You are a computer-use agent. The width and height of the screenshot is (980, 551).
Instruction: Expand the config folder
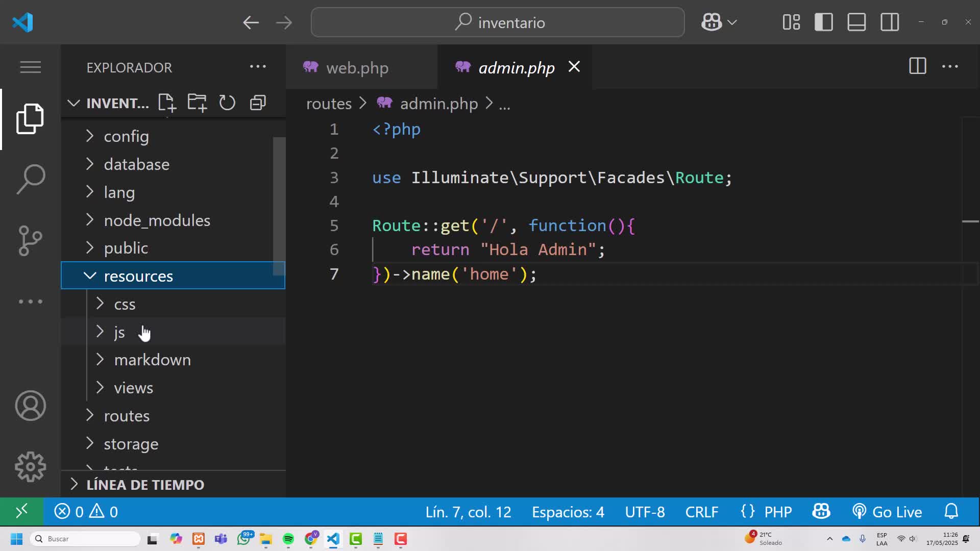(173, 136)
